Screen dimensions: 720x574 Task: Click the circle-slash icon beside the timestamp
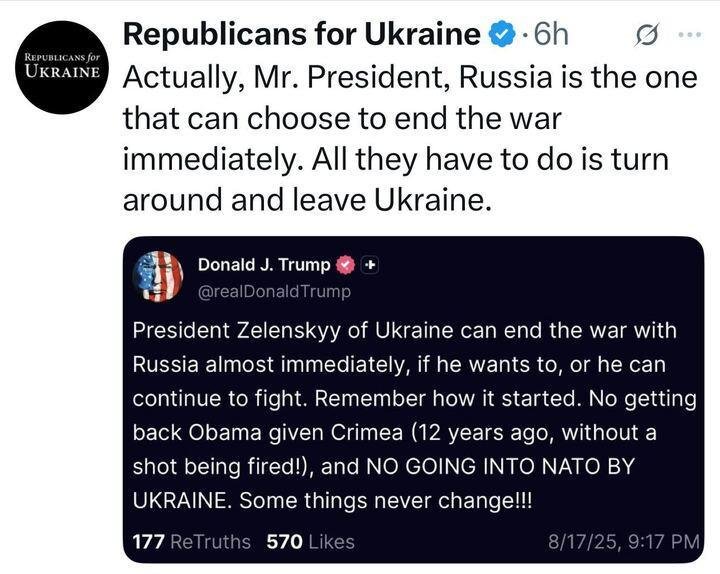[x=647, y=36]
